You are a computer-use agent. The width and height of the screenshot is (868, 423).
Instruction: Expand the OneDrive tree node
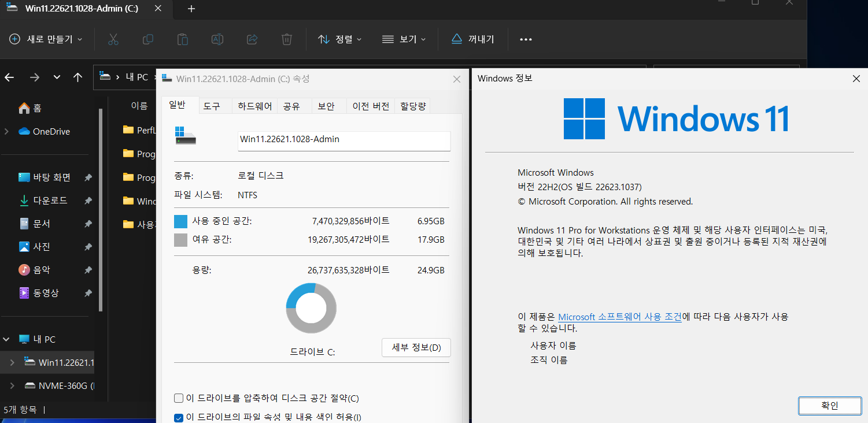[6, 131]
